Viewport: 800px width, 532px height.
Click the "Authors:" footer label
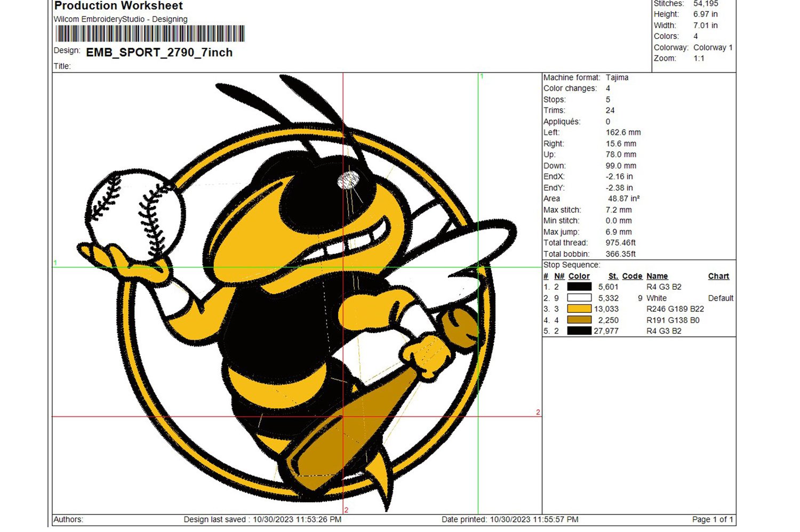[68, 519]
